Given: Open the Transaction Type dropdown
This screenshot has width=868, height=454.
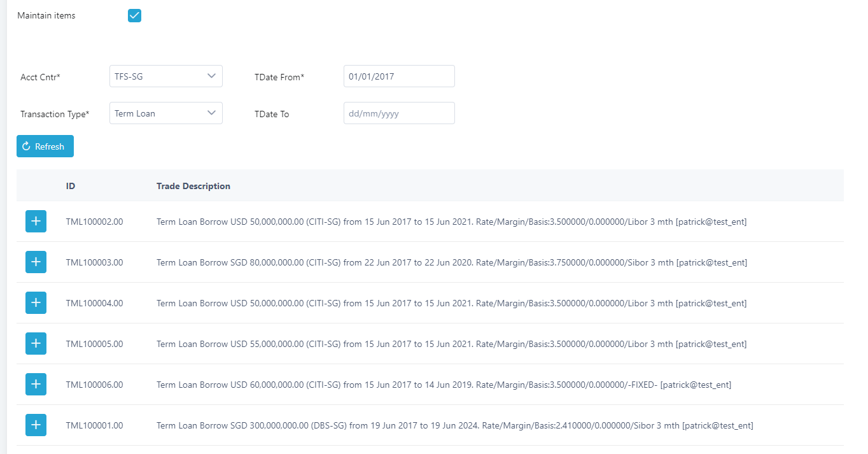Looking at the screenshot, I should coord(165,113).
